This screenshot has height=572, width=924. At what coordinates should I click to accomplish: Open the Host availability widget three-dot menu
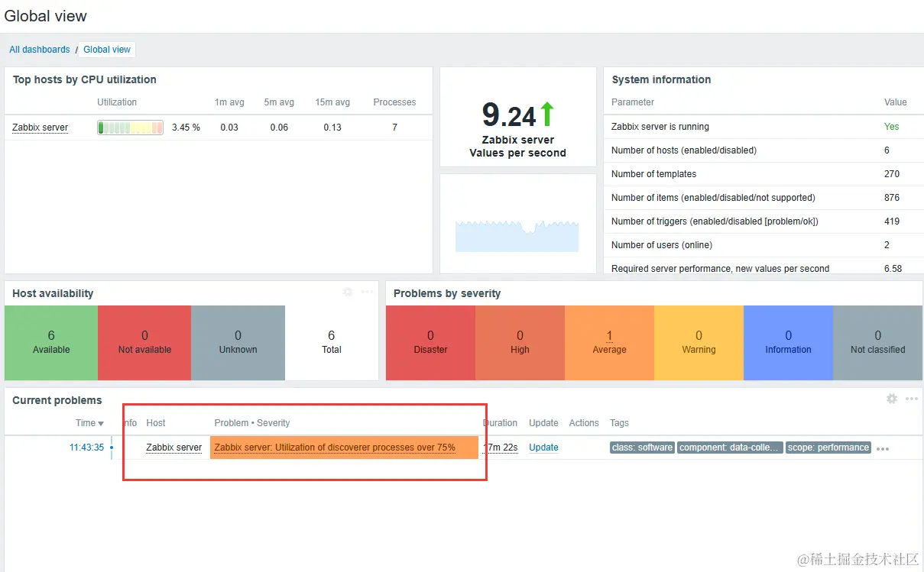pos(368,292)
